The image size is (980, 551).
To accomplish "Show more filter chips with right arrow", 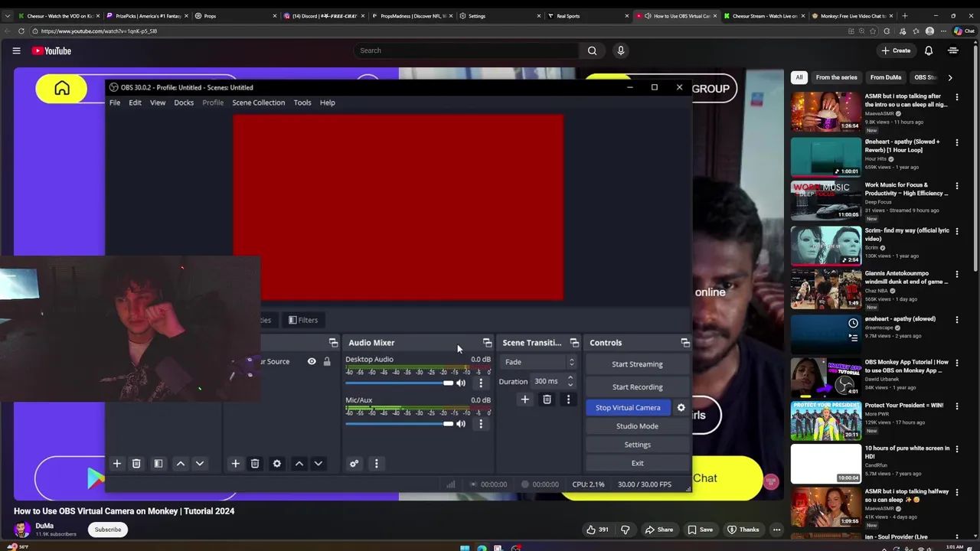I will 950,77.
